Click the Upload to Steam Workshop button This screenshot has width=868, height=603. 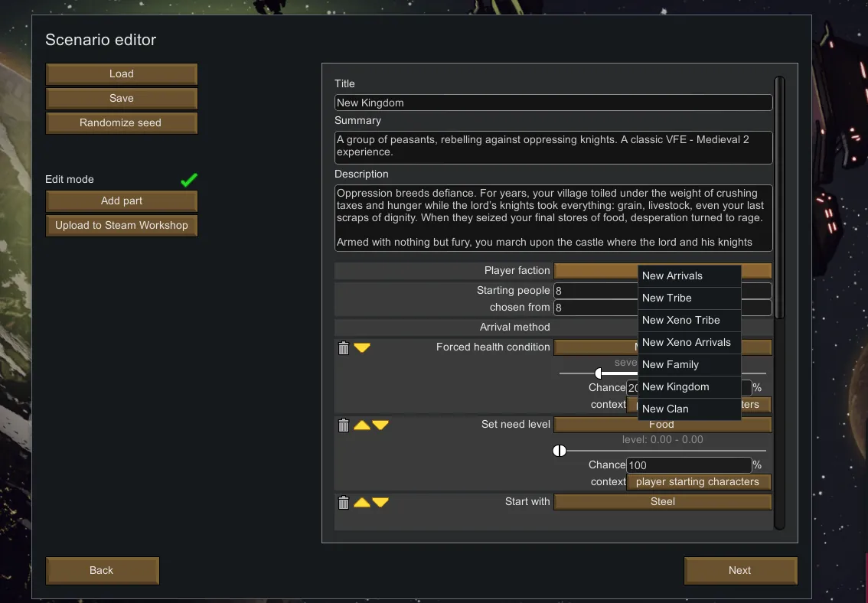(x=122, y=226)
